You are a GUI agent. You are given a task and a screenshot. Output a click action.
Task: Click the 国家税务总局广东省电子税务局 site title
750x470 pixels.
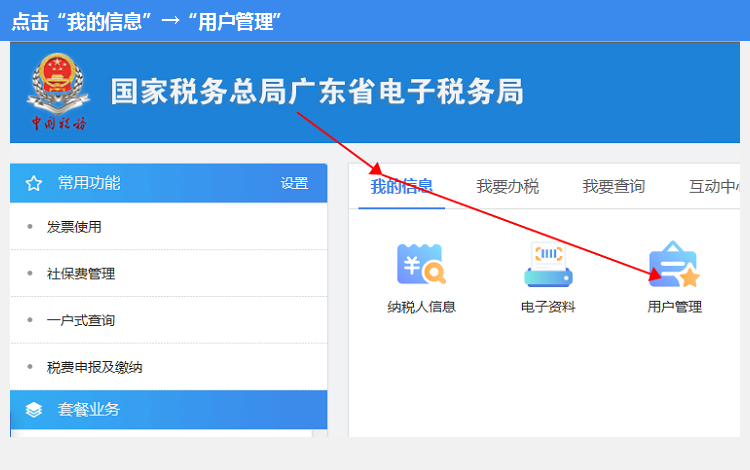317,91
